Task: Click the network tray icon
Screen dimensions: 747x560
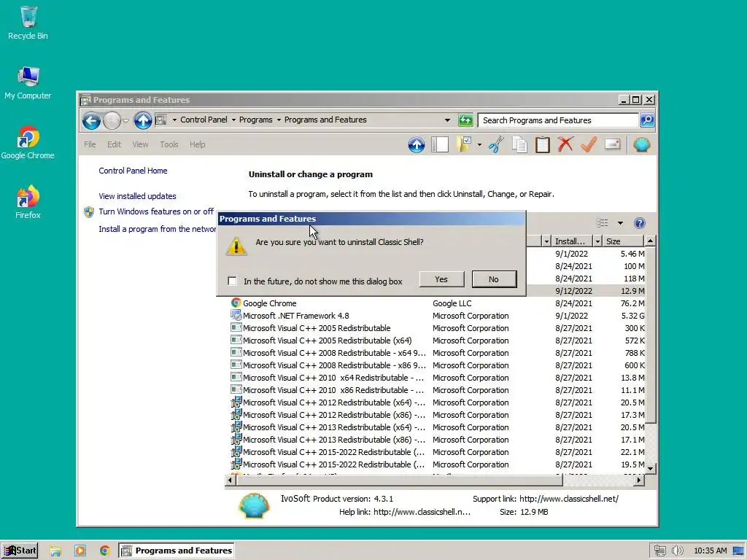Action: coord(659,551)
